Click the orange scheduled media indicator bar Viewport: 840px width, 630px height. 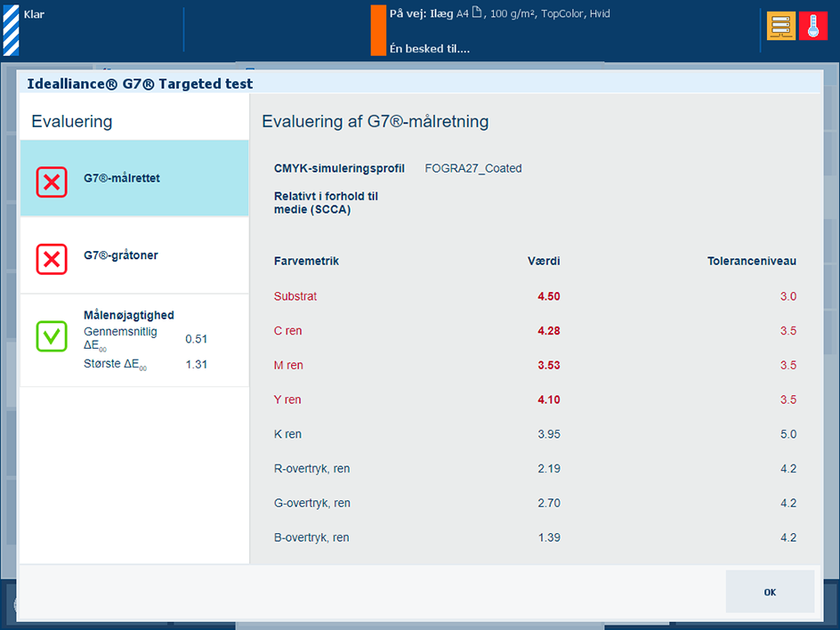[x=378, y=30]
